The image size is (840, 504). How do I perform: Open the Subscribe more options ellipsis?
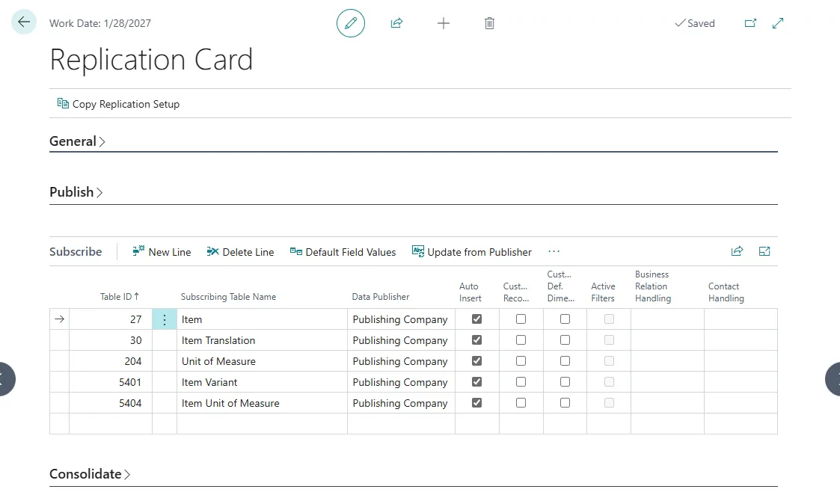click(x=554, y=252)
